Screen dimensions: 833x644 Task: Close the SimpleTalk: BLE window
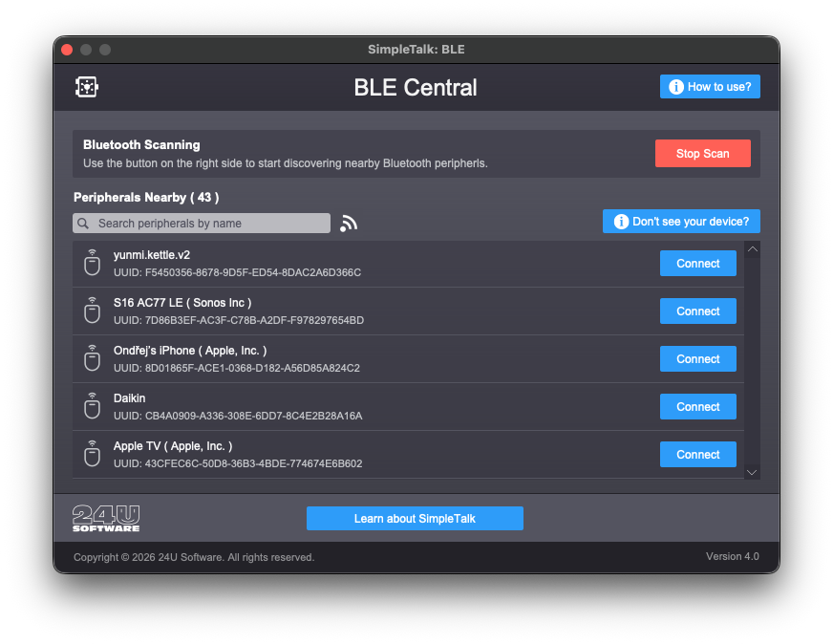[67, 50]
